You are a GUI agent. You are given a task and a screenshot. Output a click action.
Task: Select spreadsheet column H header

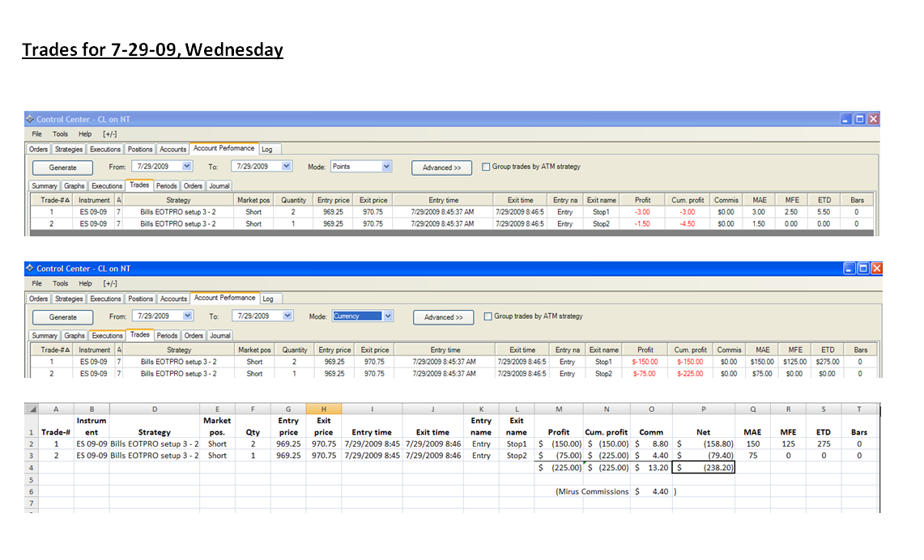tap(323, 409)
